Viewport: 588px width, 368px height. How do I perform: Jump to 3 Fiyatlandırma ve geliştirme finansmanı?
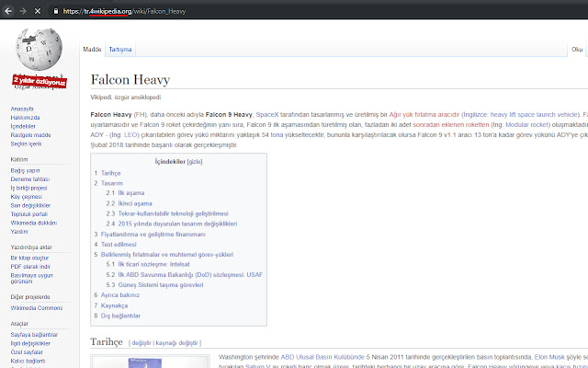coord(150,235)
